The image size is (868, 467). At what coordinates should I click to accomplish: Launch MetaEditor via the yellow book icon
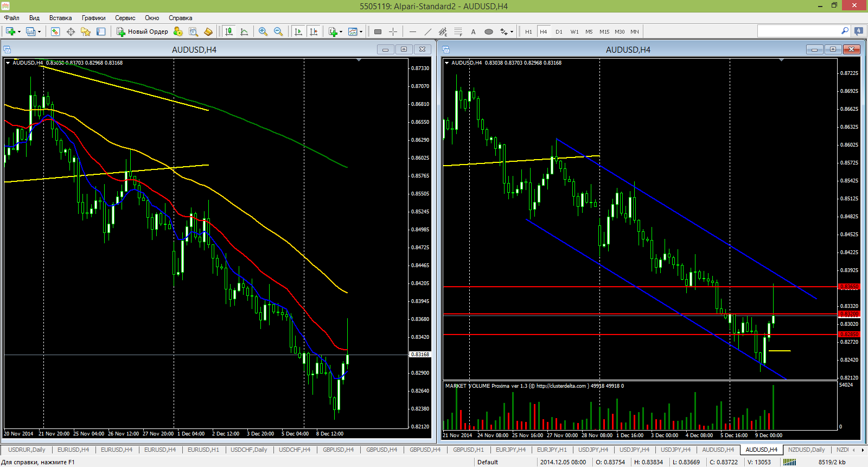[x=208, y=31]
